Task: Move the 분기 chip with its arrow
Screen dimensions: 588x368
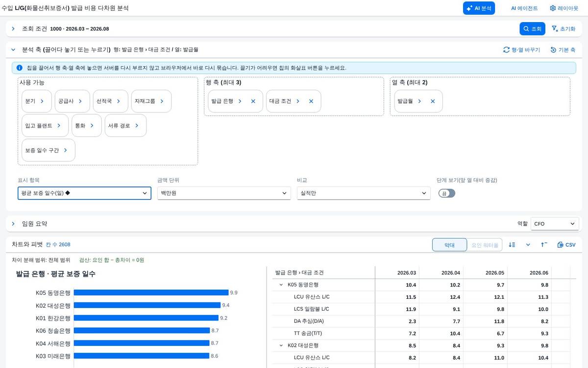Action: pos(42,101)
